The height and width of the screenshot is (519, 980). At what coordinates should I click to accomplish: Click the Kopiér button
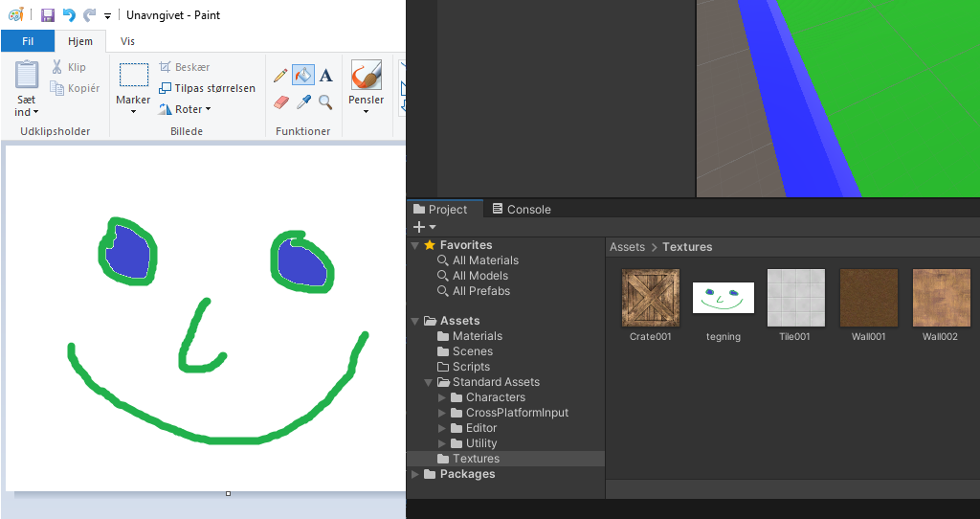(75, 88)
